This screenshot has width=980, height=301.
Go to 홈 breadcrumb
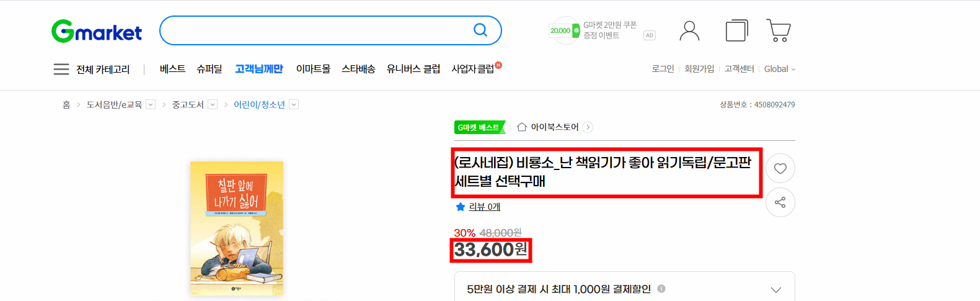click(66, 104)
